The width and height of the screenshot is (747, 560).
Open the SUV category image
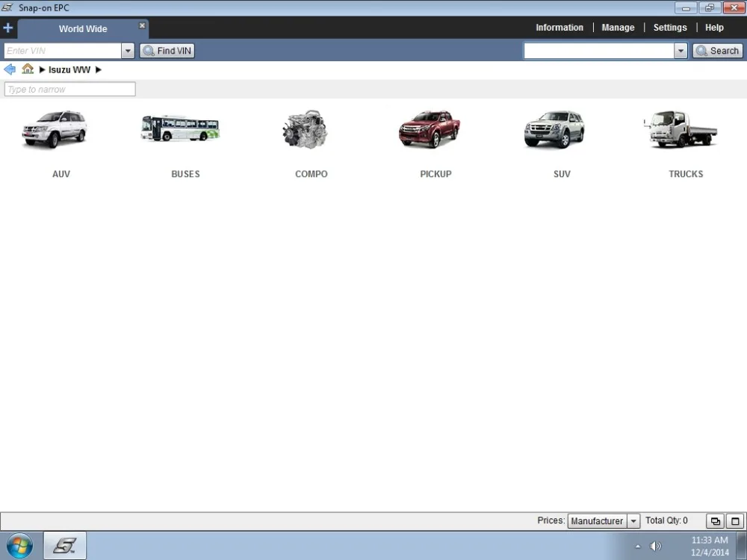click(554, 129)
